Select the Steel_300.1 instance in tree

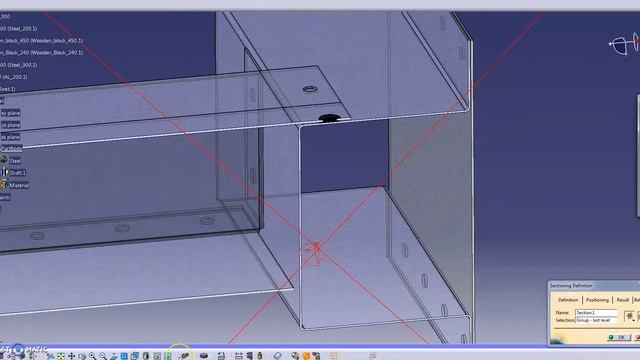click(19, 65)
